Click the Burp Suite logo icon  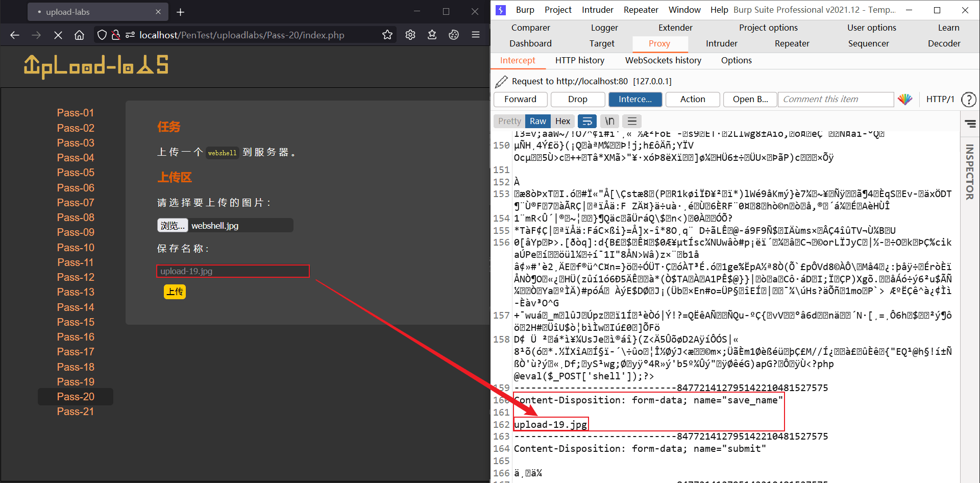(501, 10)
